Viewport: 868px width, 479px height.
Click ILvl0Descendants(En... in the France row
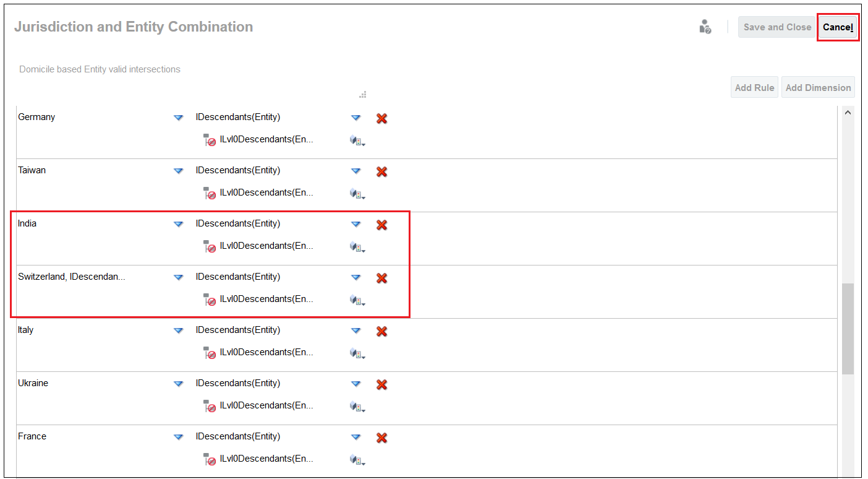[266, 459]
